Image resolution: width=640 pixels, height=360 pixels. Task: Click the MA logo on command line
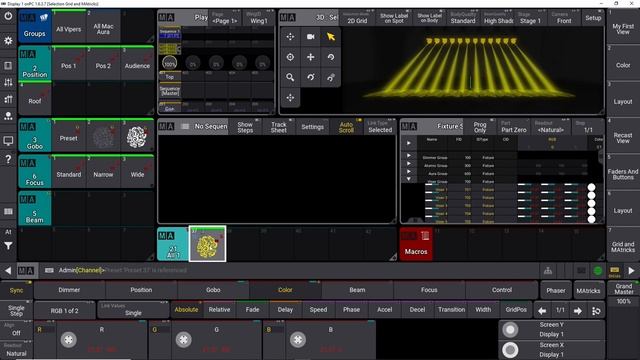click(x=26, y=270)
